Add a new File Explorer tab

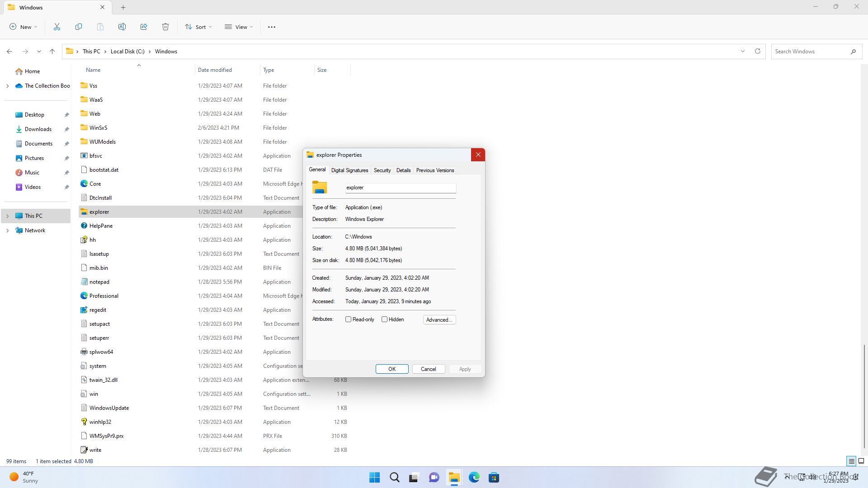pos(123,7)
